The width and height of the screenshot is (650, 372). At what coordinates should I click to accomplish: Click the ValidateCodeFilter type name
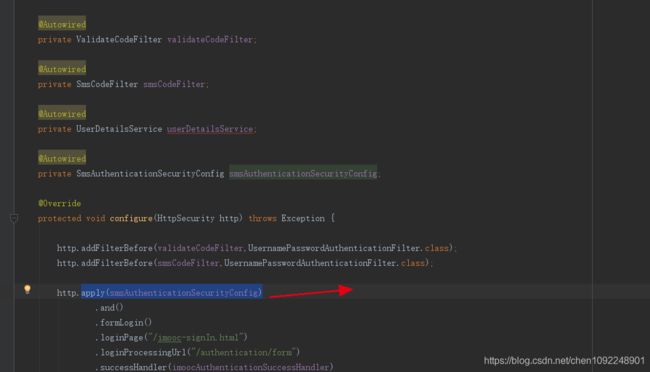[119, 39]
